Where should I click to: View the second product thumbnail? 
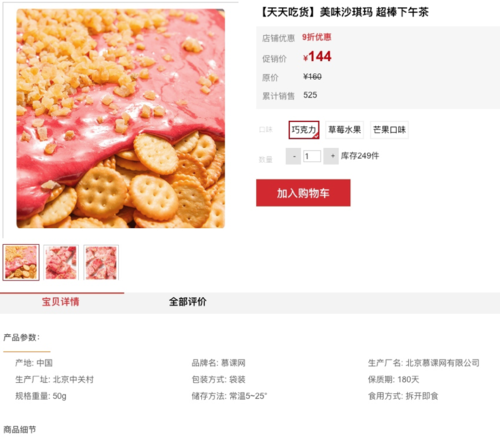point(61,262)
